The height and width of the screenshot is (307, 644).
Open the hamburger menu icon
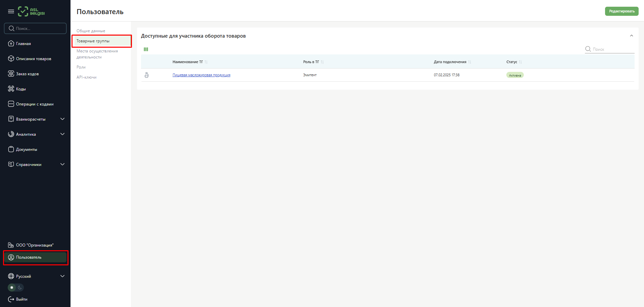[11, 11]
